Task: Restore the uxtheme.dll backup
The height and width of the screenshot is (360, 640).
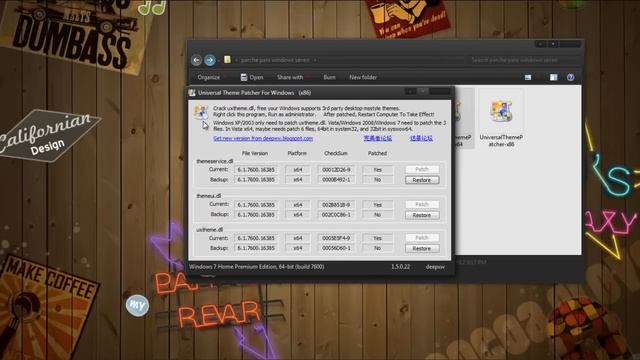Action: tap(422, 248)
